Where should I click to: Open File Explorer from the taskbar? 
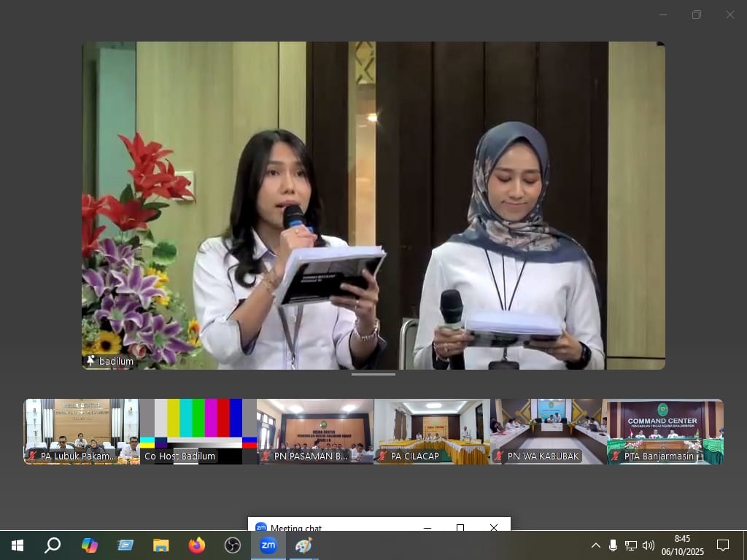[x=161, y=545]
